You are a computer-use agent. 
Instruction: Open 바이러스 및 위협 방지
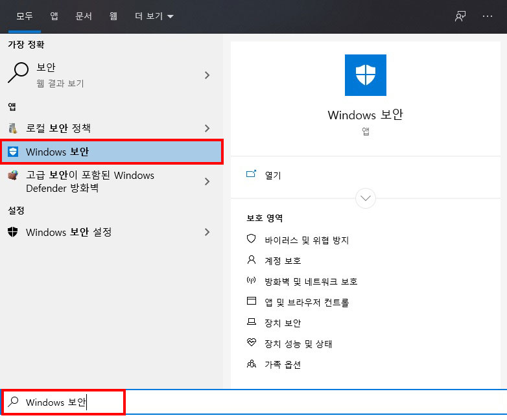[307, 240]
